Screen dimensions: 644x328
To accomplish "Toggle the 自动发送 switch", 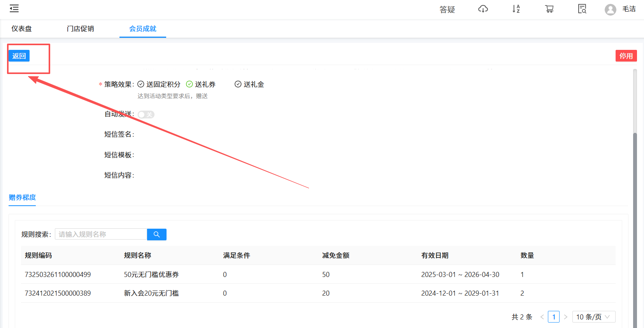I will [146, 115].
